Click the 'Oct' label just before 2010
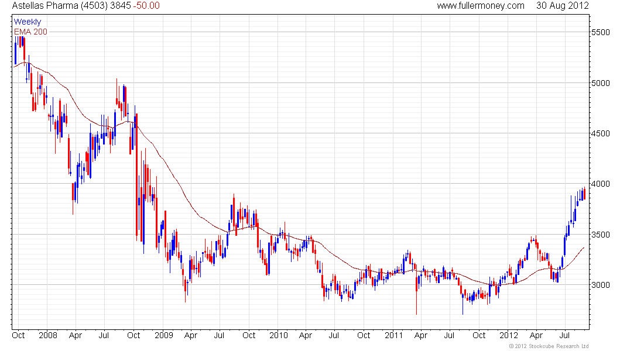The image size is (644, 351). pos(249,335)
